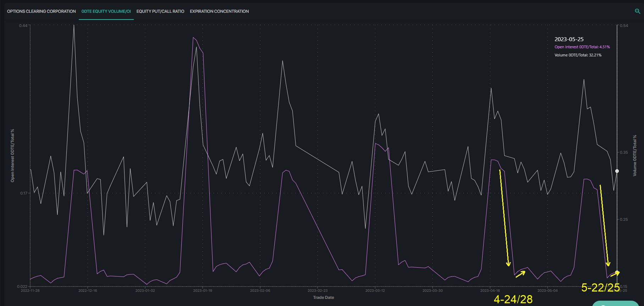This screenshot has height=306, width=644.
Task: Click the 2023-01-02 date label
Action: [x=145, y=290]
